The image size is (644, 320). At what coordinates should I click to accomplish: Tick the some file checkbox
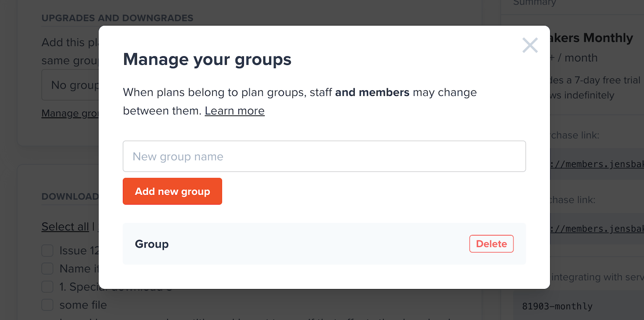point(47,305)
